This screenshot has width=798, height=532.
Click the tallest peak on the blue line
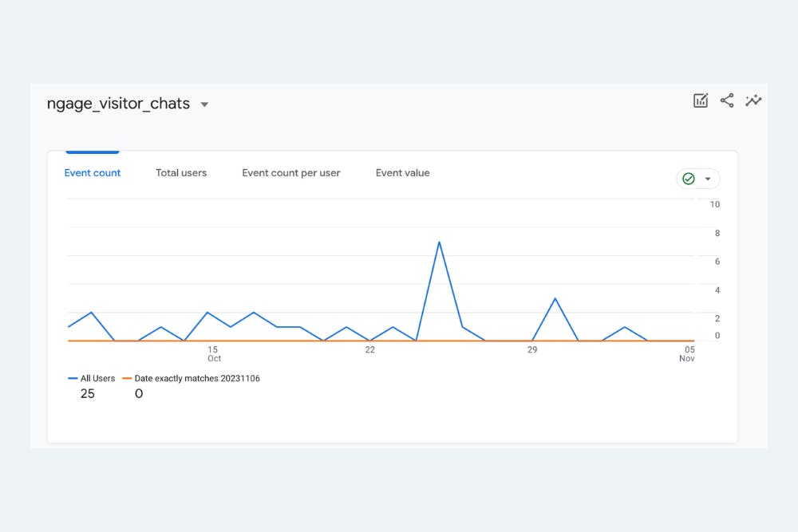pos(439,242)
